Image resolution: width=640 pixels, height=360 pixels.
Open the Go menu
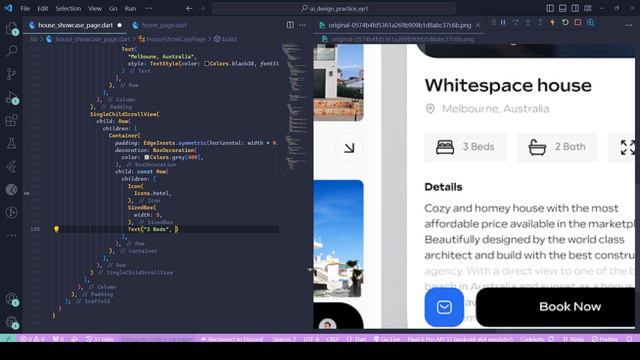pyautogui.click(x=113, y=8)
